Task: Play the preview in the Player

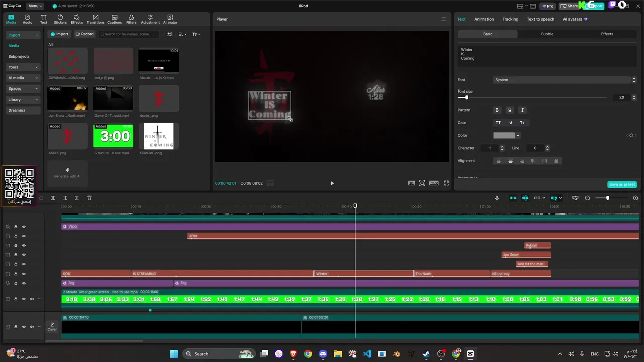Action: point(332,183)
